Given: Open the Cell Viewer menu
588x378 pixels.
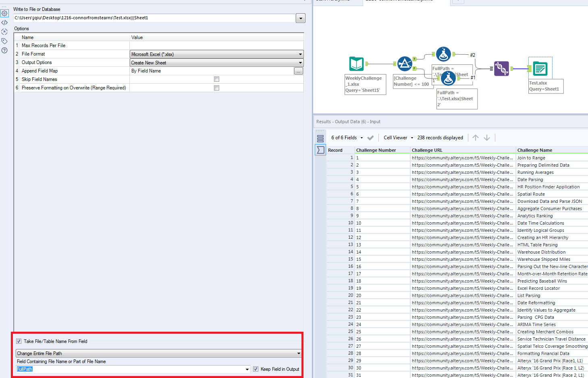Looking at the screenshot, I should 398,138.
